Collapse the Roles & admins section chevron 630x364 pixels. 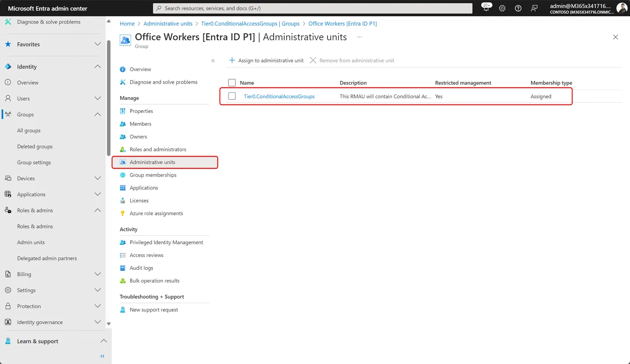tap(98, 210)
